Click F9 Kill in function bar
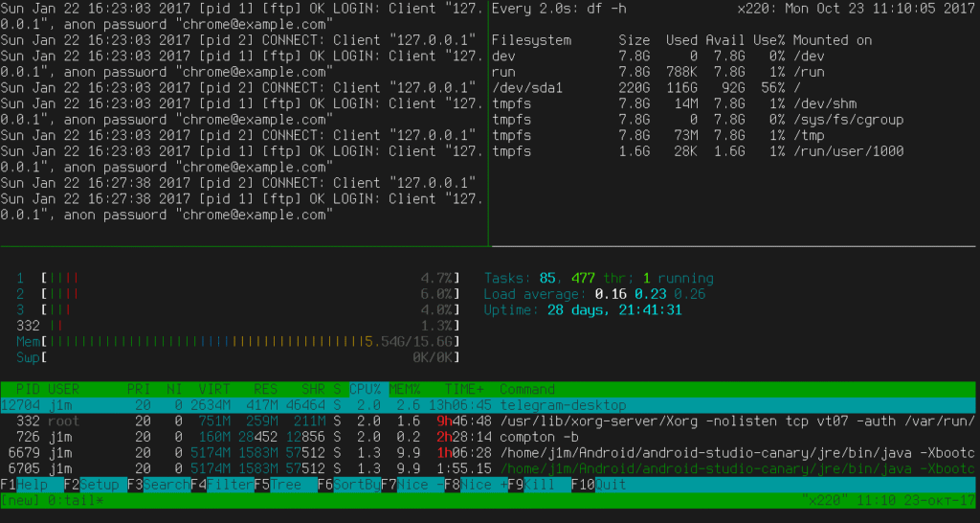This screenshot has width=980, height=523. click(x=539, y=485)
